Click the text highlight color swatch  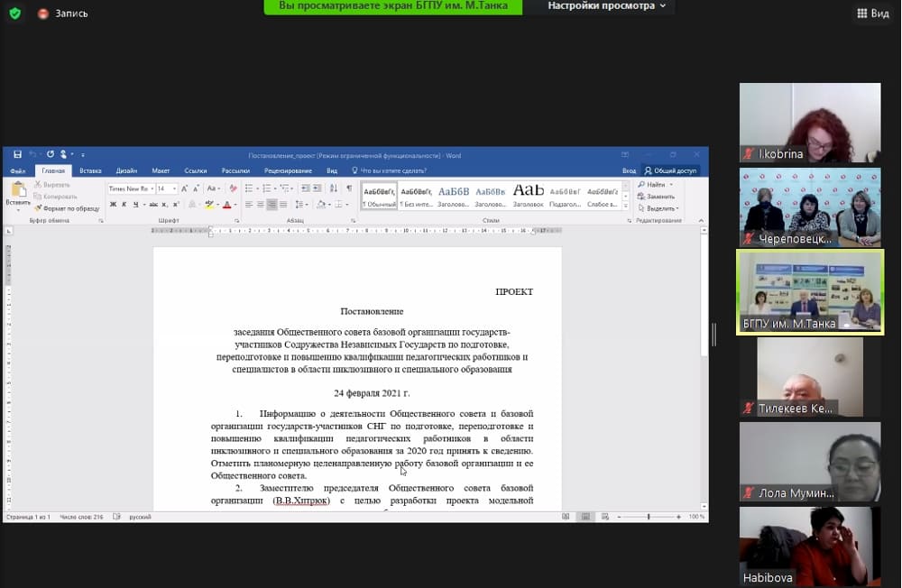[209, 204]
